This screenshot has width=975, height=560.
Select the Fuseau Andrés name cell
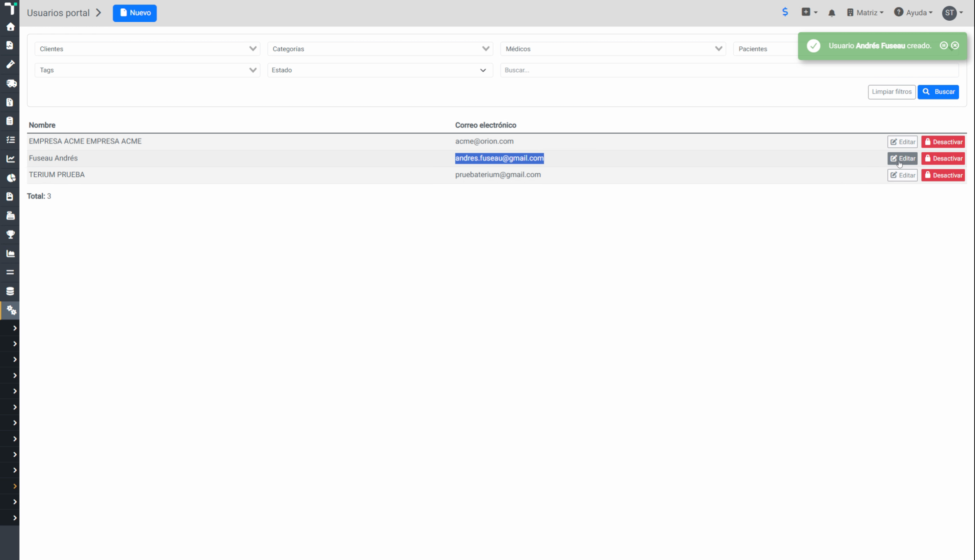click(x=53, y=158)
